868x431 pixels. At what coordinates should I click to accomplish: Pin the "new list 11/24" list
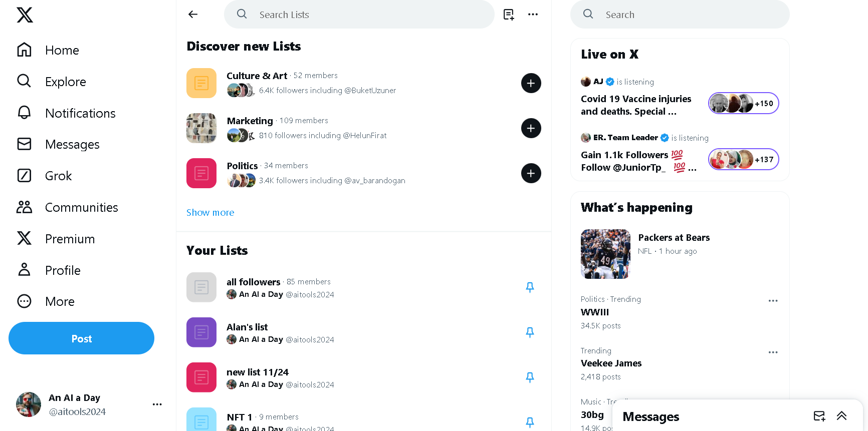coord(530,377)
